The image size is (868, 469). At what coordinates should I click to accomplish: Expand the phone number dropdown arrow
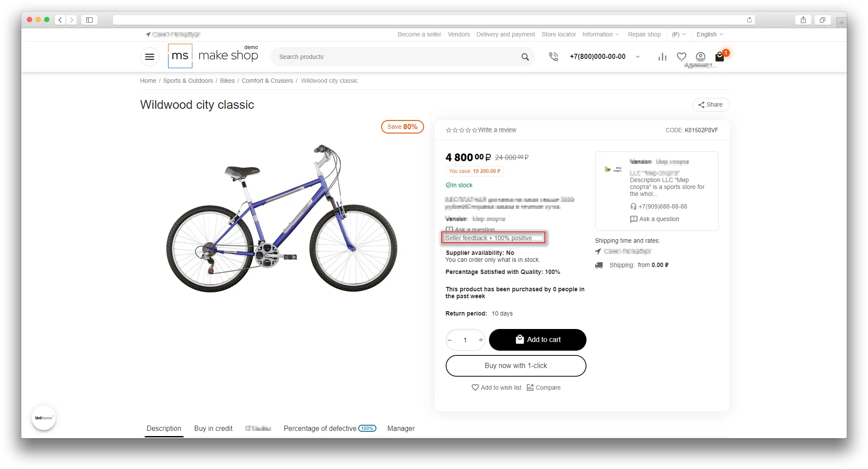coord(638,57)
